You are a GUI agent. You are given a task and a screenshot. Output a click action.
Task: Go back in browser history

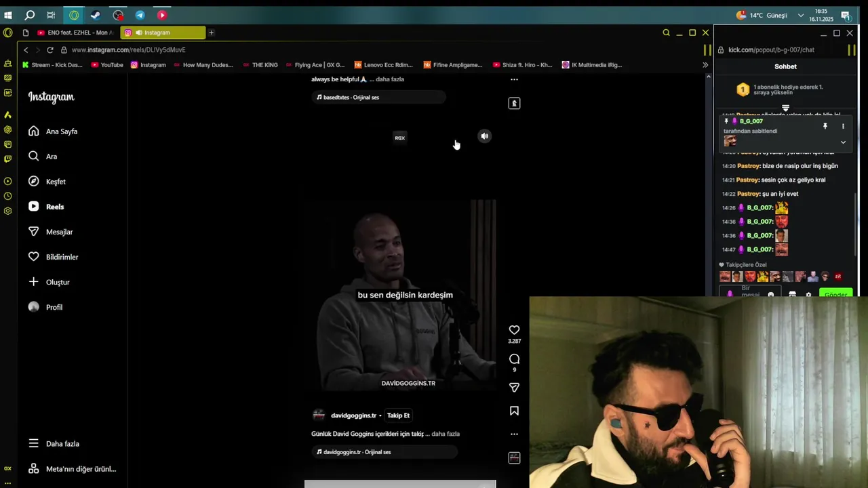26,49
